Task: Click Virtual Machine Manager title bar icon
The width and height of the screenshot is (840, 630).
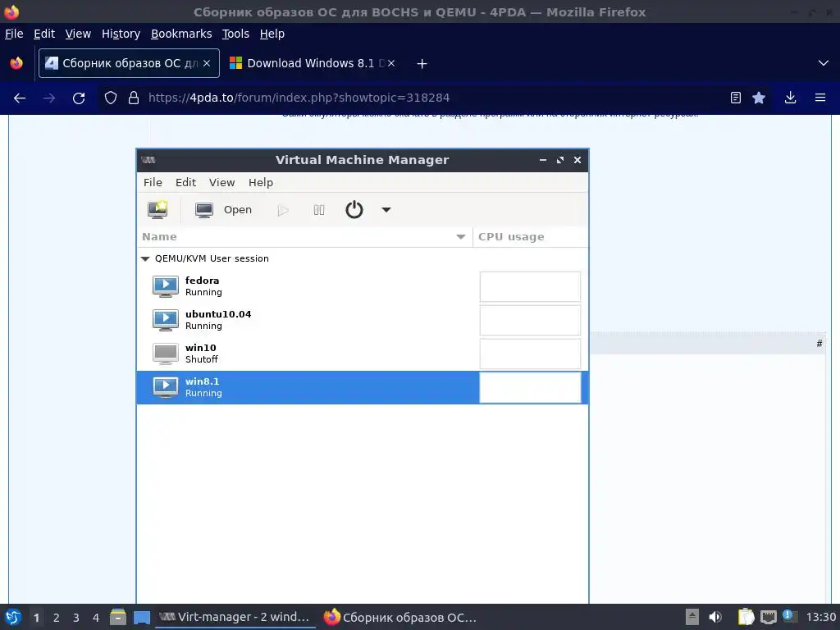Action: click(x=148, y=160)
